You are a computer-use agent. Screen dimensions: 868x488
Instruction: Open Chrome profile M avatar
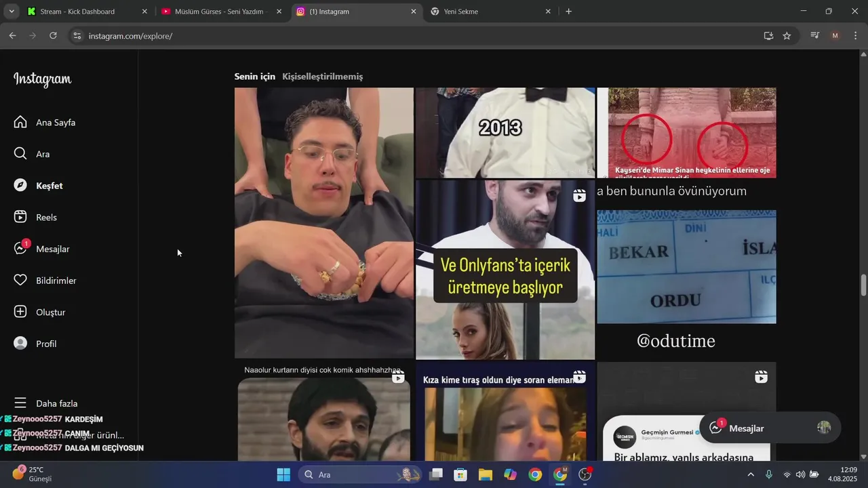click(x=835, y=35)
